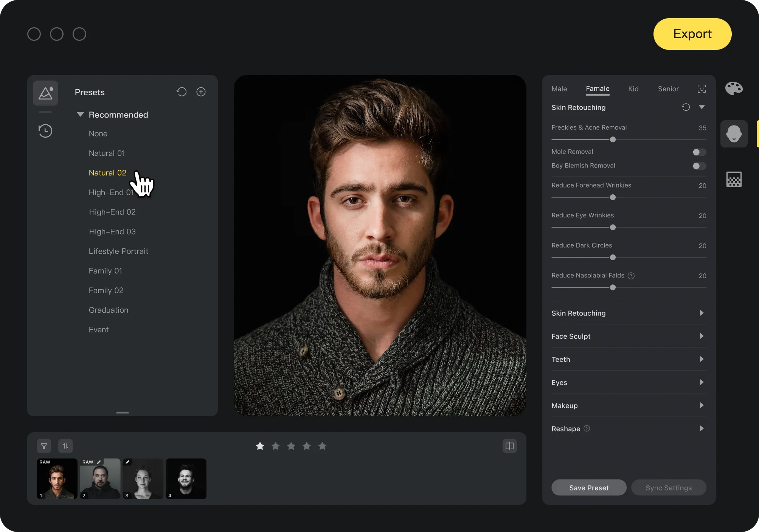The image size is (759, 532).
Task: Toggle the before/after compare view icon
Action: pyautogui.click(x=509, y=446)
